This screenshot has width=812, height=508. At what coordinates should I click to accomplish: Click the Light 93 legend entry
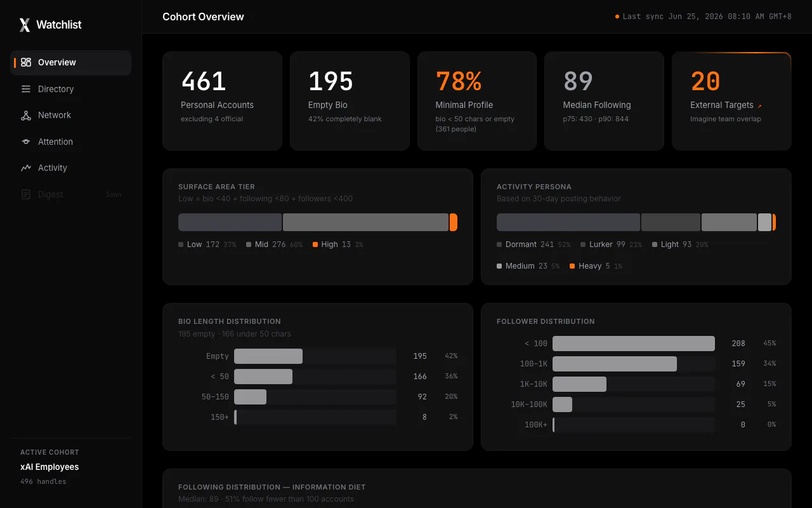(x=680, y=244)
